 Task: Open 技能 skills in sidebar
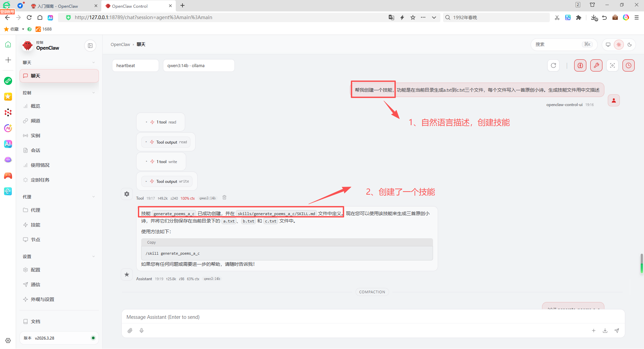coord(59,225)
